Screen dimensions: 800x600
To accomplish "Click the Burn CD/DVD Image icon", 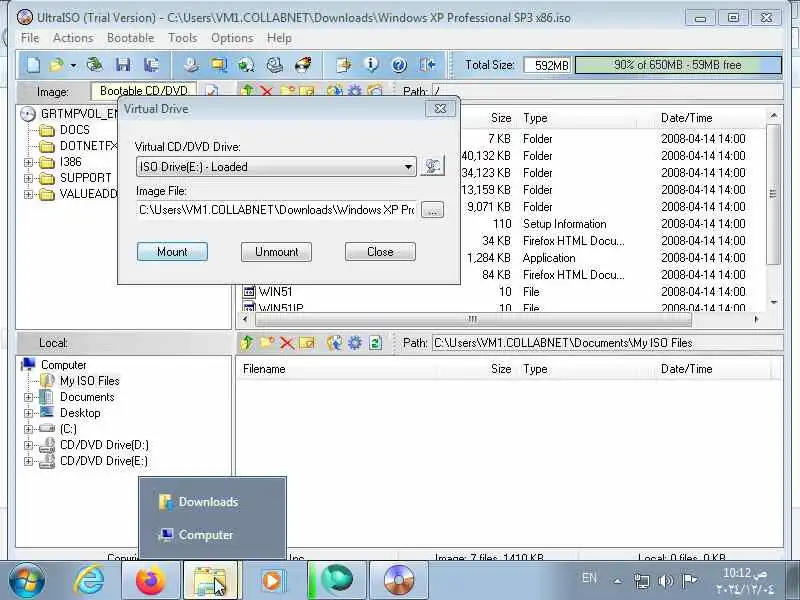I will click(x=303, y=65).
